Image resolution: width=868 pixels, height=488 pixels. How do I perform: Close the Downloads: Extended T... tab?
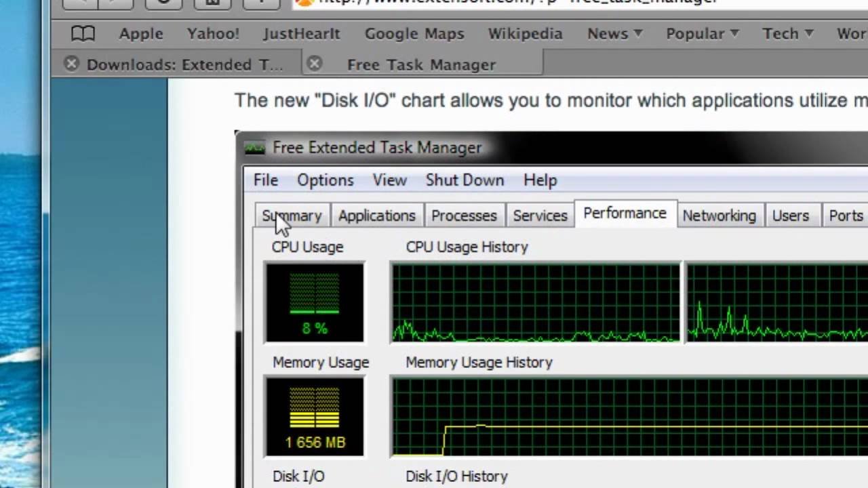click(x=71, y=64)
